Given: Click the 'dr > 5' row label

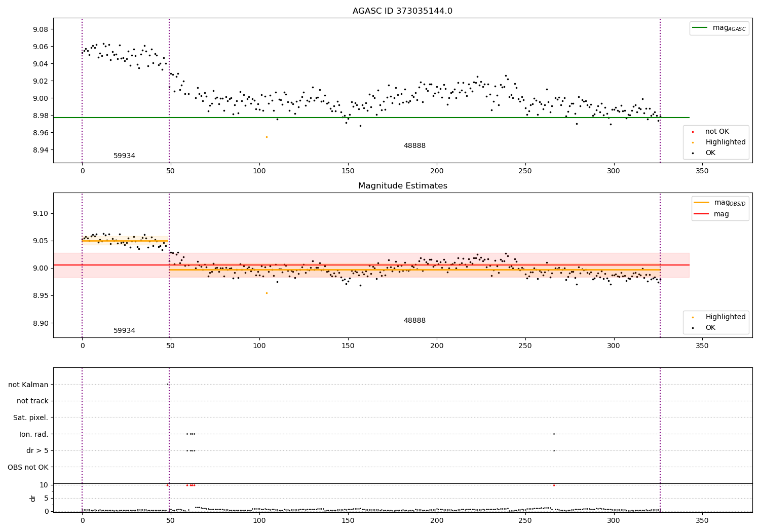Looking at the screenshot, I should point(37,451).
